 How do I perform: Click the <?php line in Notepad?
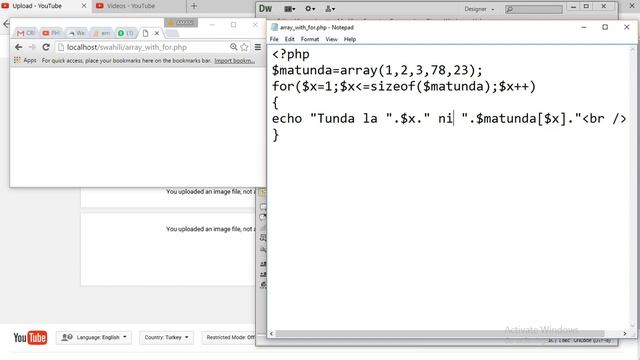[291, 54]
